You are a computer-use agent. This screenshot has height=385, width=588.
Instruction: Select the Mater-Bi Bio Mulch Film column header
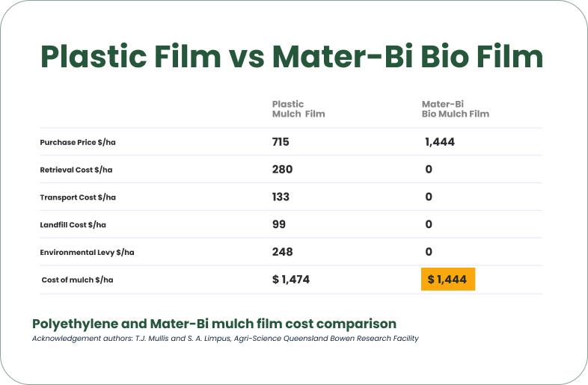[455, 109]
